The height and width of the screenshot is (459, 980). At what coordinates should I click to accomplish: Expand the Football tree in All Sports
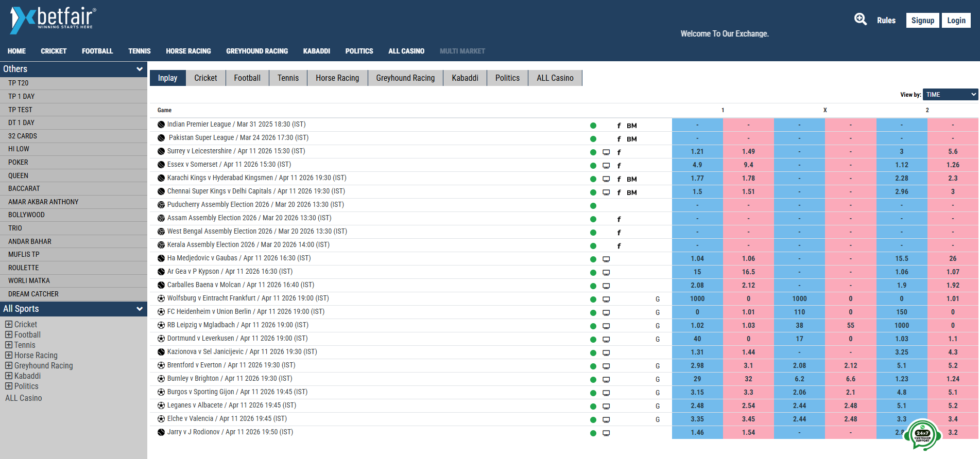click(9, 334)
